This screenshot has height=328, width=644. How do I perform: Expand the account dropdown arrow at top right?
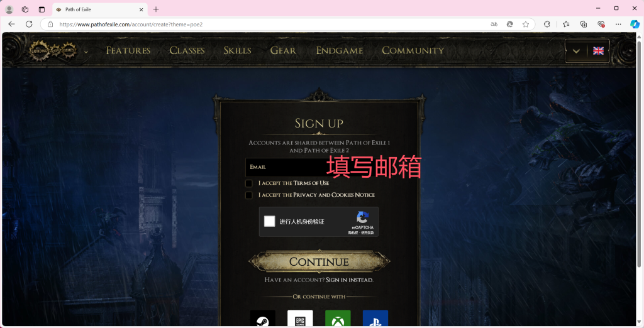coord(576,52)
